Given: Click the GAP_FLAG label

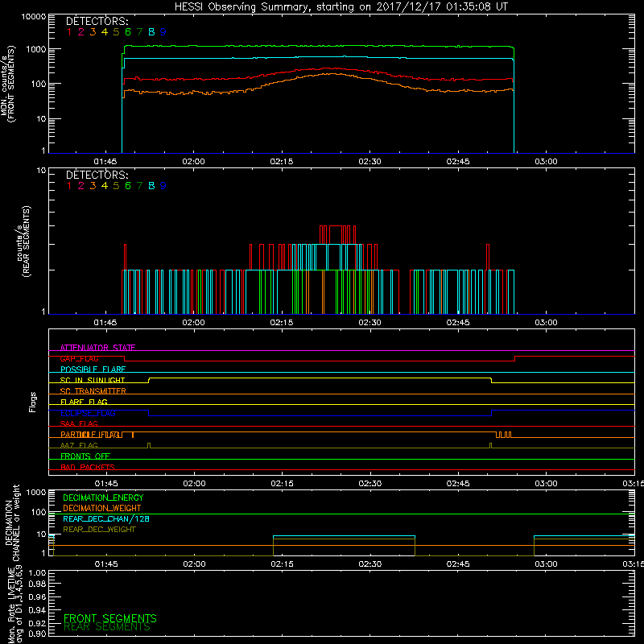Looking at the screenshot, I should pyautogui.click(x=79, y=358).
